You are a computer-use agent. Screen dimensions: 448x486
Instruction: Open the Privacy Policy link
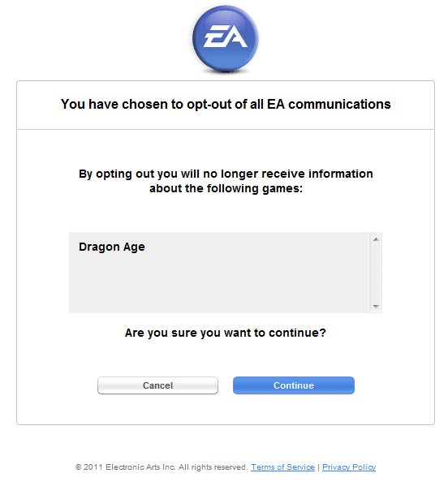pyautogui.click(x=349, y=467)
